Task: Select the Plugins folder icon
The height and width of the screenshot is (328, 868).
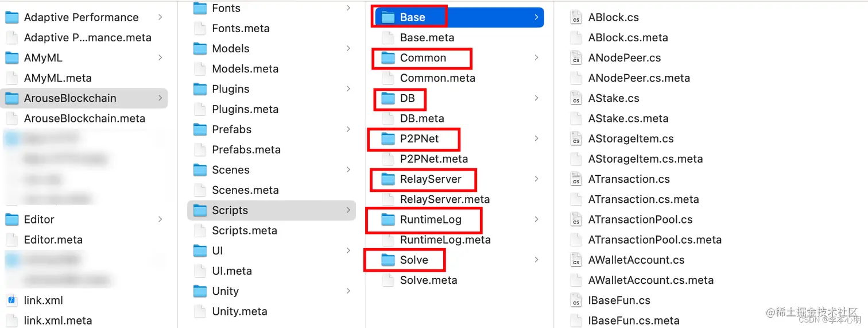Action: tap(200, 90)
